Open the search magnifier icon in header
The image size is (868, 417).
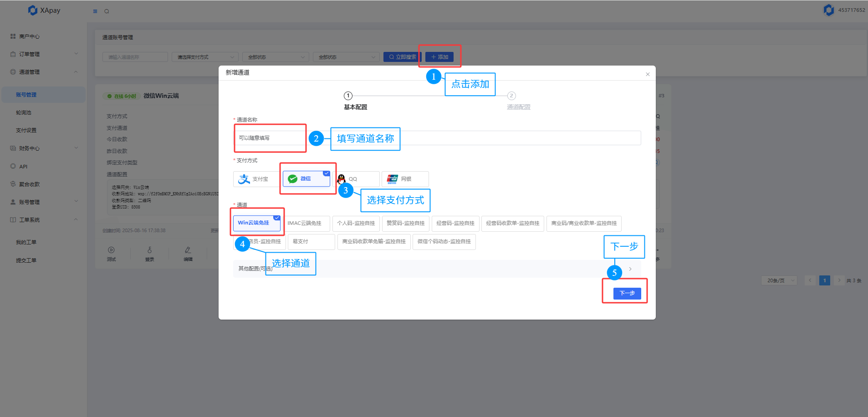click(x=107, y=11)
